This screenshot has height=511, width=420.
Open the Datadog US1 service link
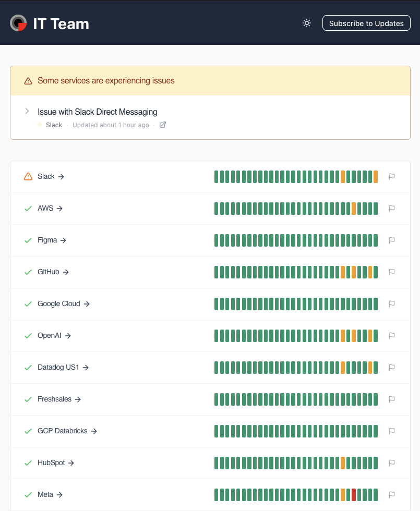(x=63, y=368)
